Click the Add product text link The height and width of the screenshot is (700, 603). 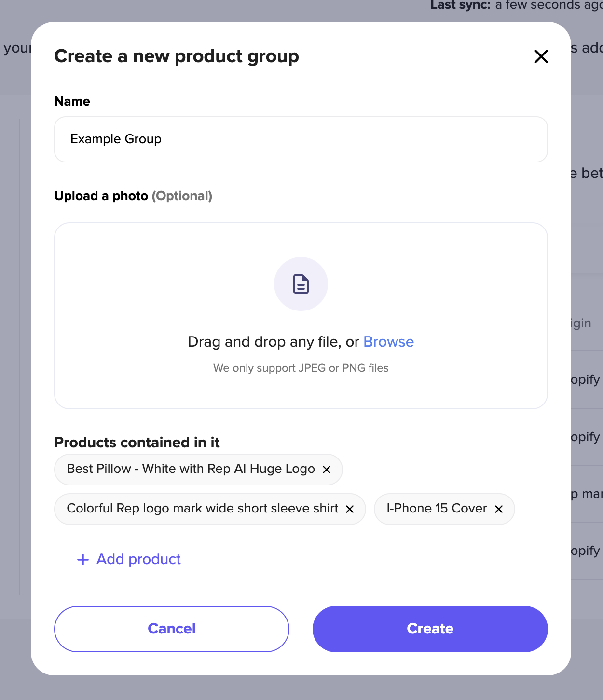pyautogui.click(x=138, y=559)
